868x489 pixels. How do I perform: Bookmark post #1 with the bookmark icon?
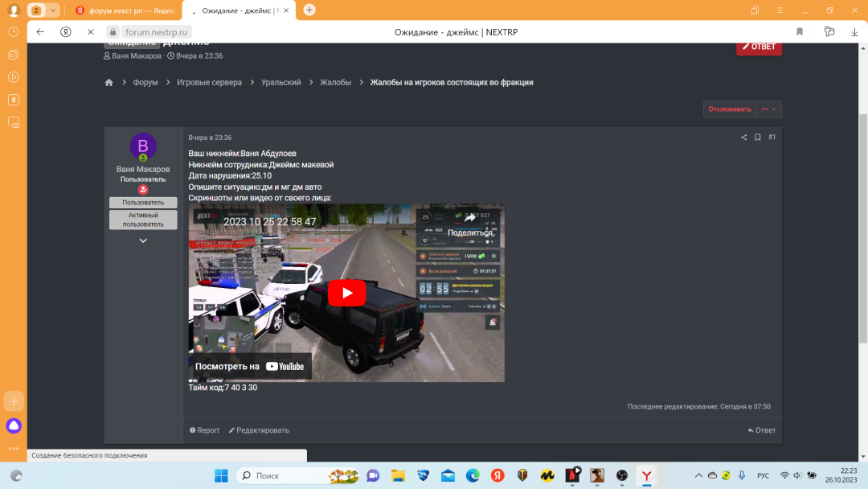[x=757, y=138]
